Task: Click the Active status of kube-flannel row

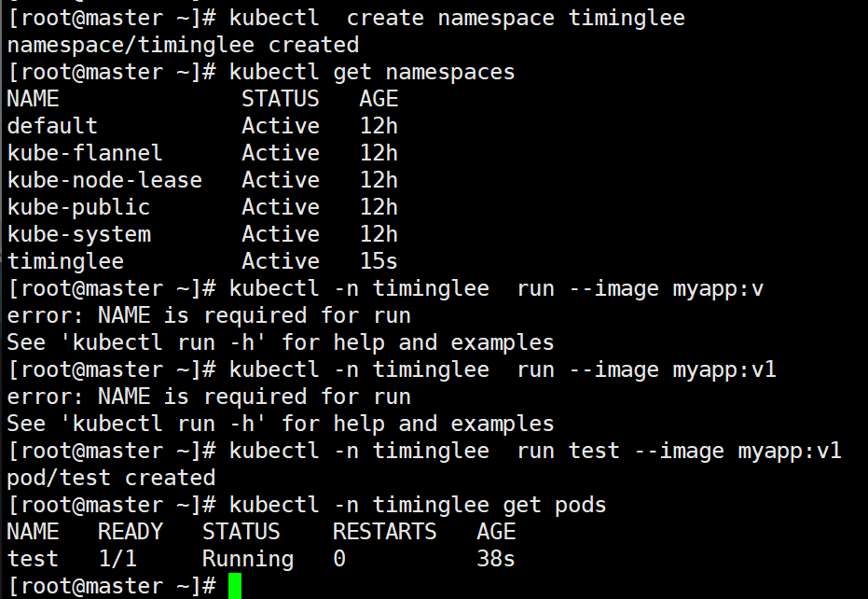Action: click(x=281, y=153)
